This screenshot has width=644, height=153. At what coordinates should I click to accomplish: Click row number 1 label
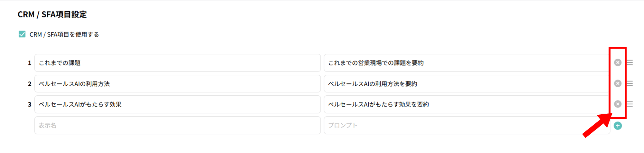(x=30, y=63)
